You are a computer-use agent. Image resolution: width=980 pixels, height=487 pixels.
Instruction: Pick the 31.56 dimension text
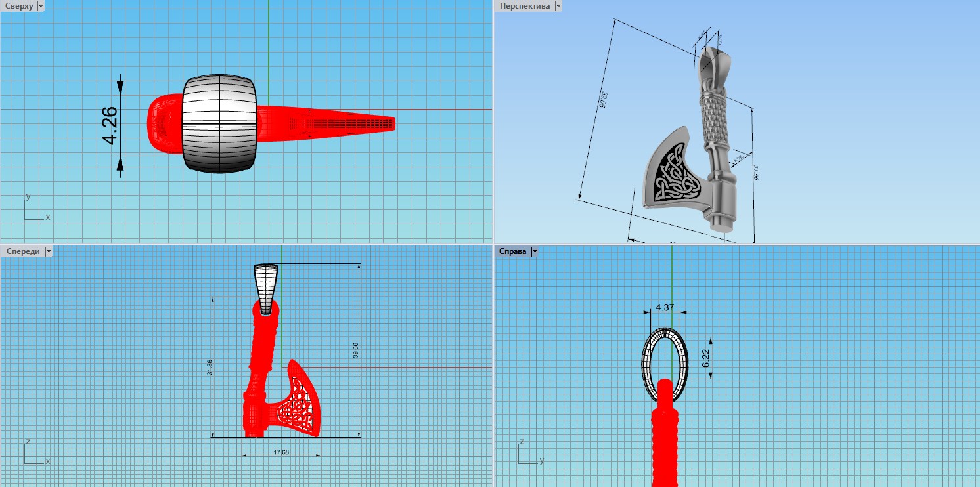pyautogui.click(x=210, y=368)
